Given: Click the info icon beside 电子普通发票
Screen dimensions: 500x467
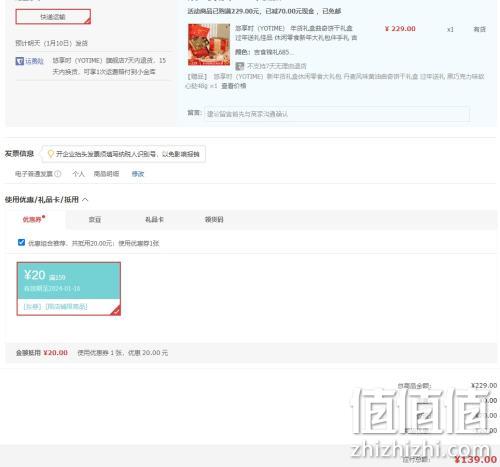Looking at the screenshot, I should point(58,174).
